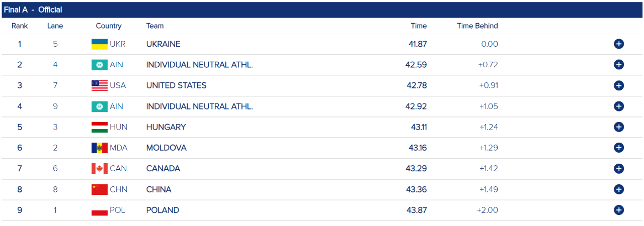Open Hungary row details plus button

(619, 127)
